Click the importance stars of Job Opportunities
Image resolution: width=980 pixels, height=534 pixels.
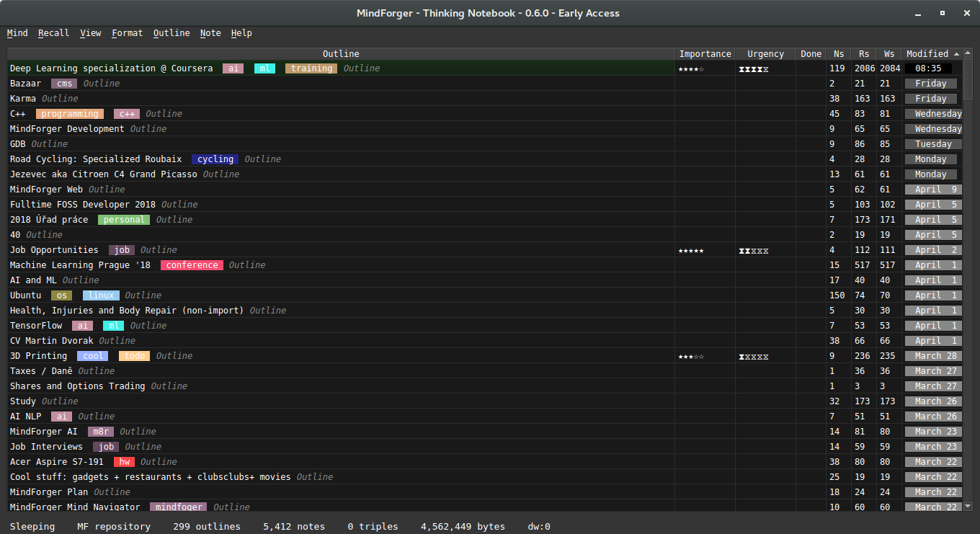coord(690,251)
